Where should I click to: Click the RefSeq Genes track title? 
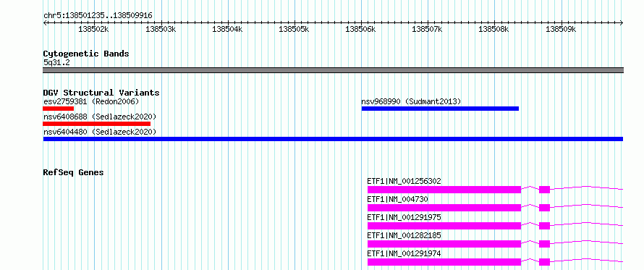73,172
